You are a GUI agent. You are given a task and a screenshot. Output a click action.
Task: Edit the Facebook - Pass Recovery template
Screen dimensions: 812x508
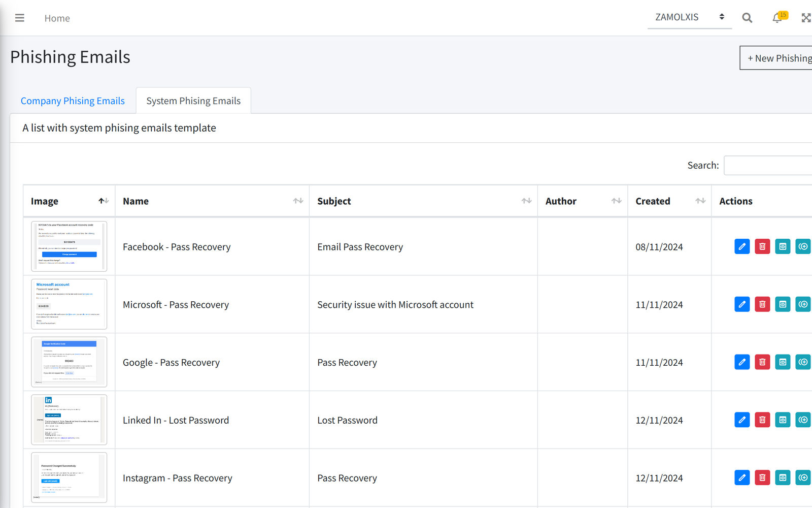click(742, 246)
